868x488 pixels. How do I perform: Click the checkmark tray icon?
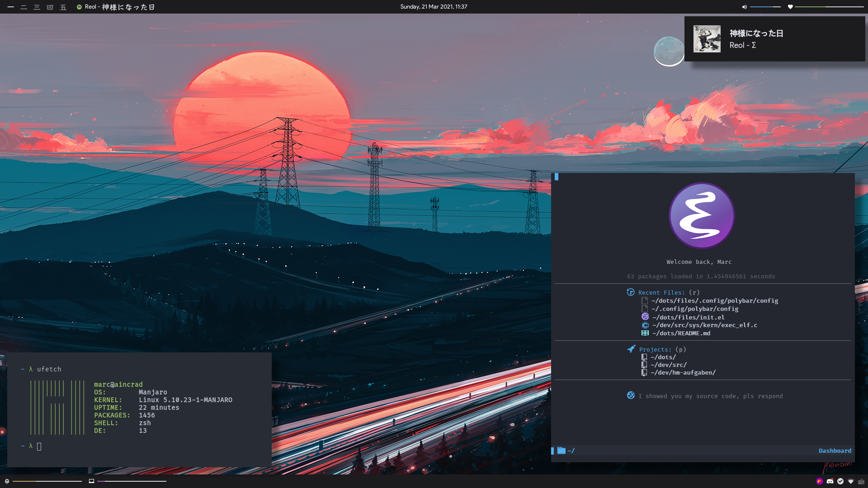click(x=840, y=481)
